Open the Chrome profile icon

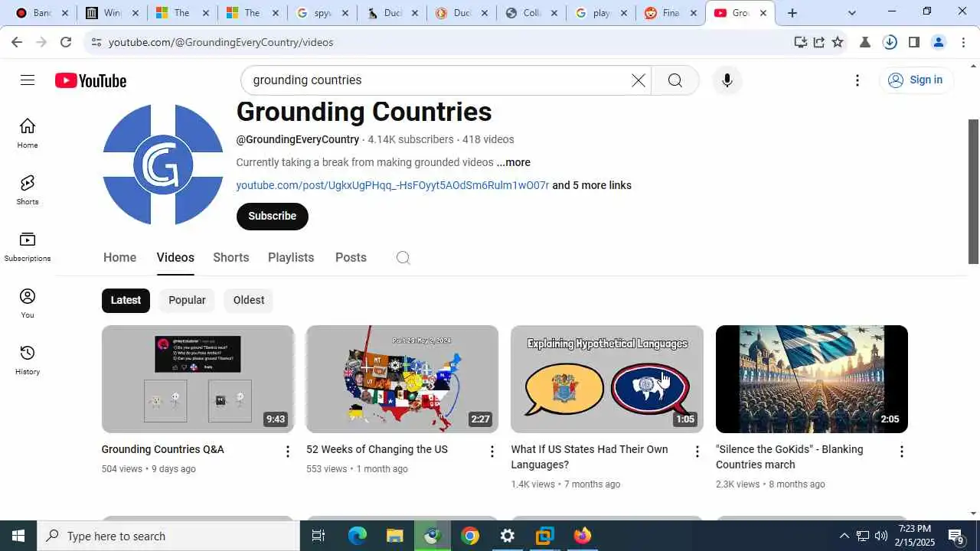click(x=939, y=42)
